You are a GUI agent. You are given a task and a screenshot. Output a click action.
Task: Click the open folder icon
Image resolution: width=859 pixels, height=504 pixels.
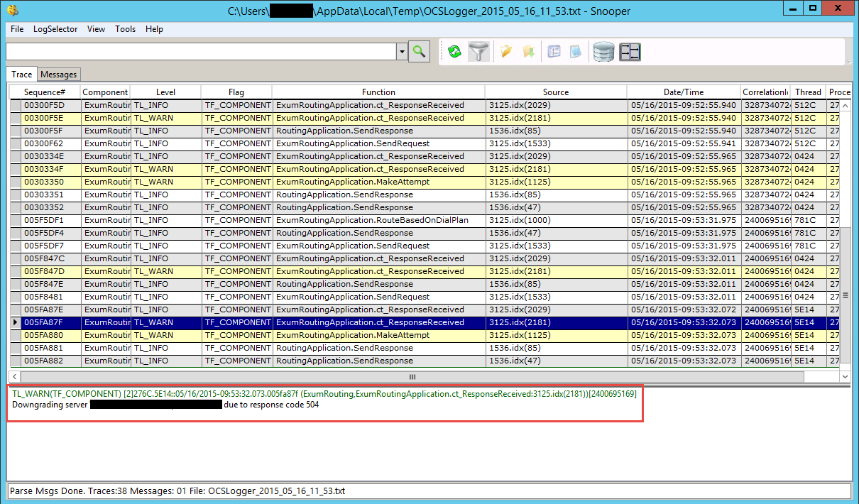pyautogui.click(x=506, y=51)
